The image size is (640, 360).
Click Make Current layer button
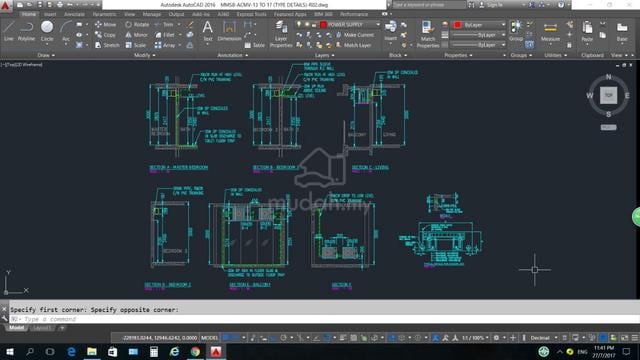(355, 35)
